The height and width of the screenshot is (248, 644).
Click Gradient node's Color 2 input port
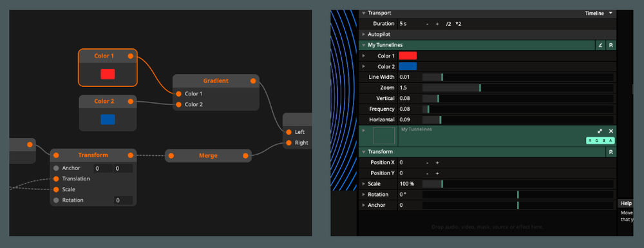[178, 104]
